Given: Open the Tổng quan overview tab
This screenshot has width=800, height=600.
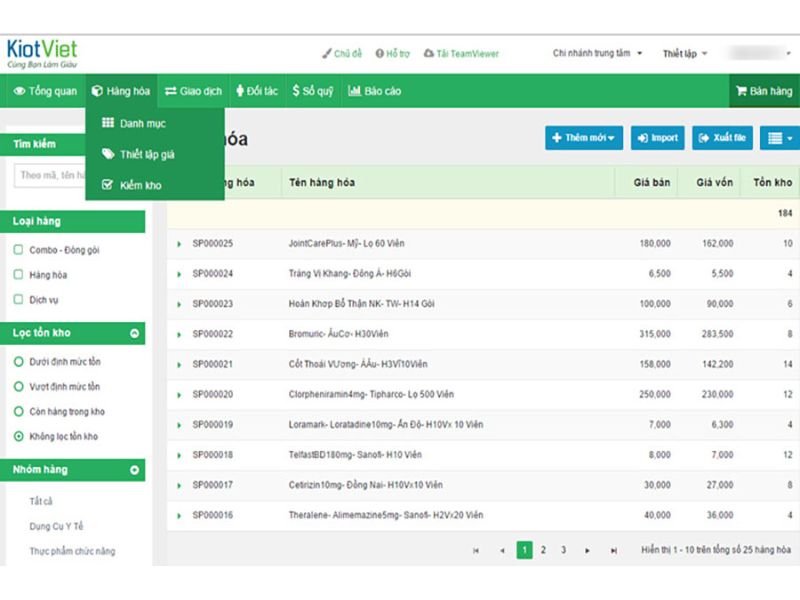Looking at the screenshot, I should 45,91.
